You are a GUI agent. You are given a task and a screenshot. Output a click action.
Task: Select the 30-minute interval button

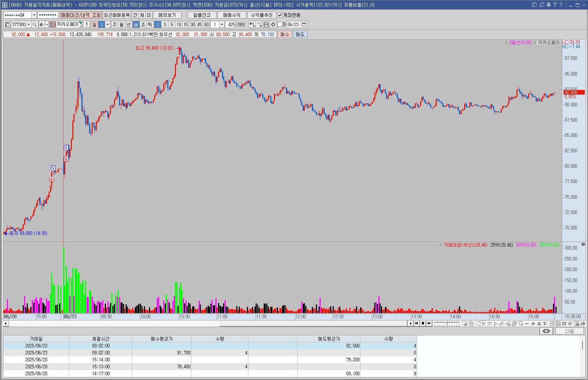pyautogui.click(x=192, y=24)
